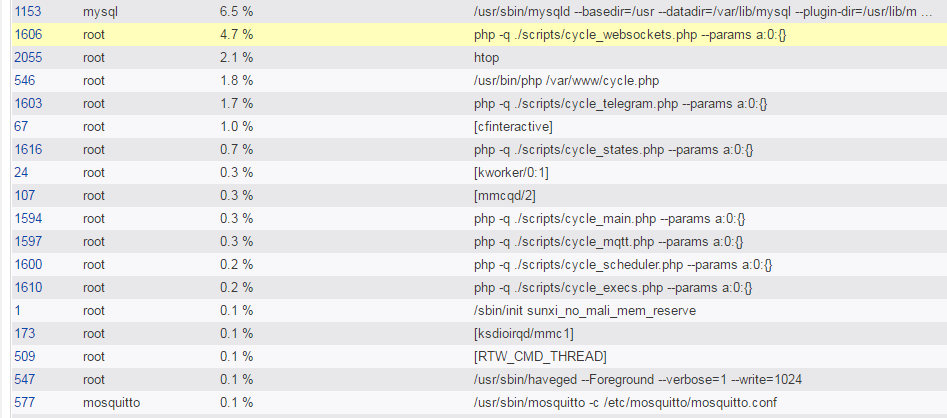This screenshot has height=418, width=947.
Task: Click PID 1606 link for cycle_websockets
Action: tap(28, 34)
